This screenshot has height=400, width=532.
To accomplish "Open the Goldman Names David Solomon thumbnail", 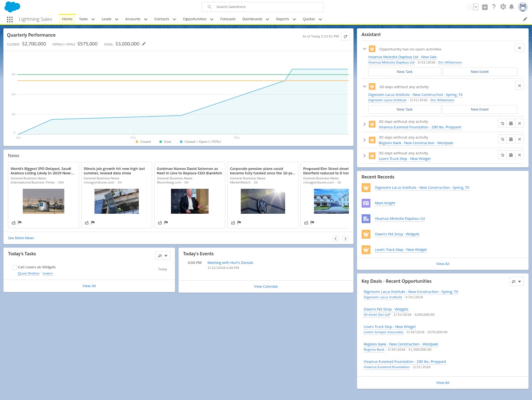I will [x=190, y=201].
